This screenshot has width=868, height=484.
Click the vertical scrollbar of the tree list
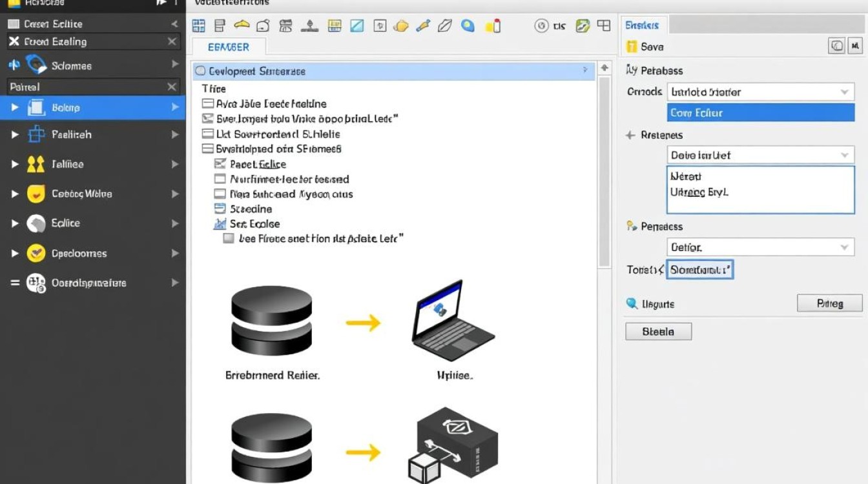click(604, 168)
